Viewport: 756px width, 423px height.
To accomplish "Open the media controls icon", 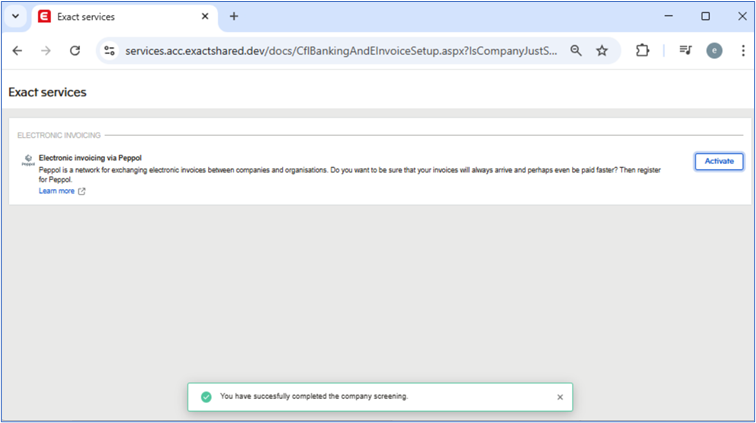I will coord(685,50).
